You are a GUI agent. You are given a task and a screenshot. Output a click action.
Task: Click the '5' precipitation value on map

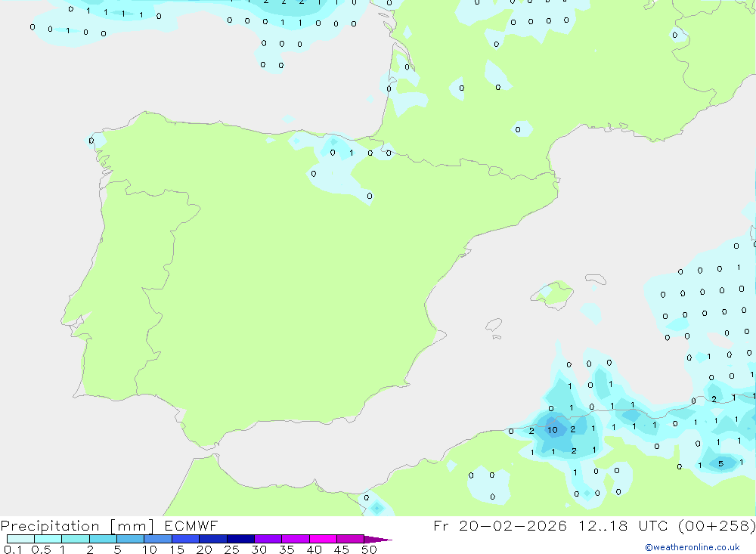720,464
